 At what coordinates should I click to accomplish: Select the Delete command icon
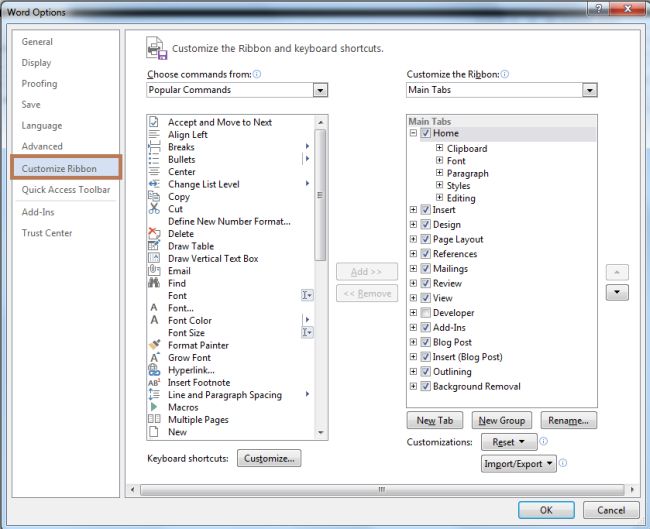pos(154,233)
